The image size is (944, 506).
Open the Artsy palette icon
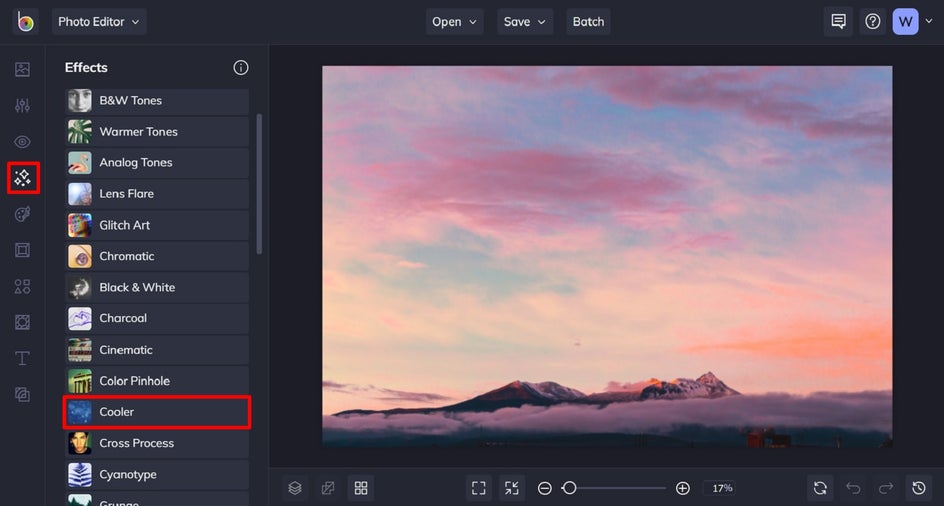22,214
